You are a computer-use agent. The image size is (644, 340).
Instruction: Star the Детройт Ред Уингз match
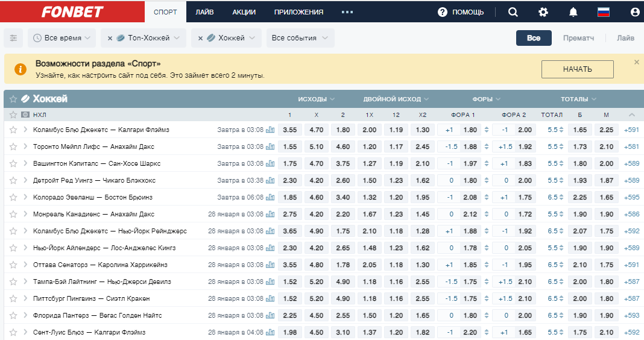point(13,180)
